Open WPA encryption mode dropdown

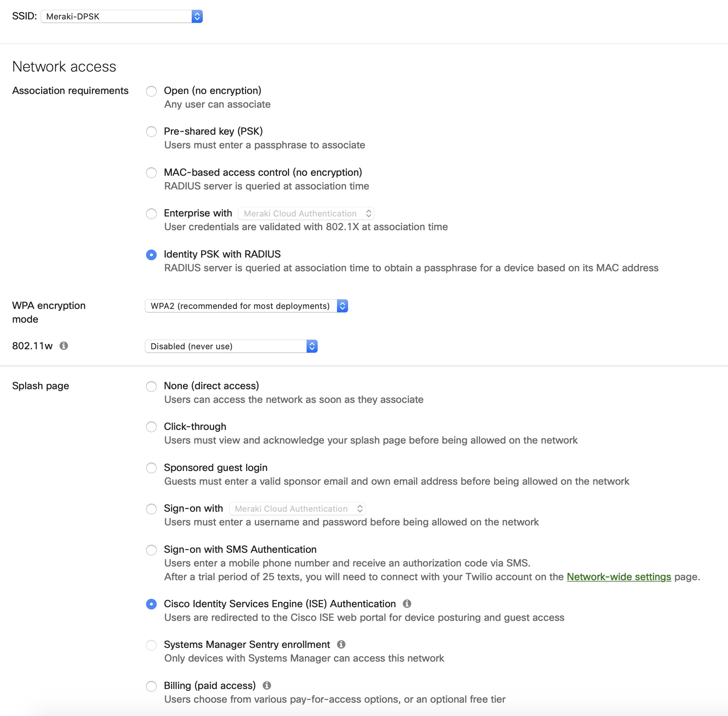pos(246,306)
